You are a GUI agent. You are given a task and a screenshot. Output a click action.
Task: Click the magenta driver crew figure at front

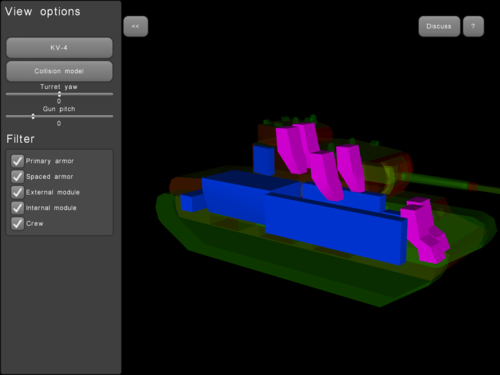pyautogui.click(x=425, y=230)
